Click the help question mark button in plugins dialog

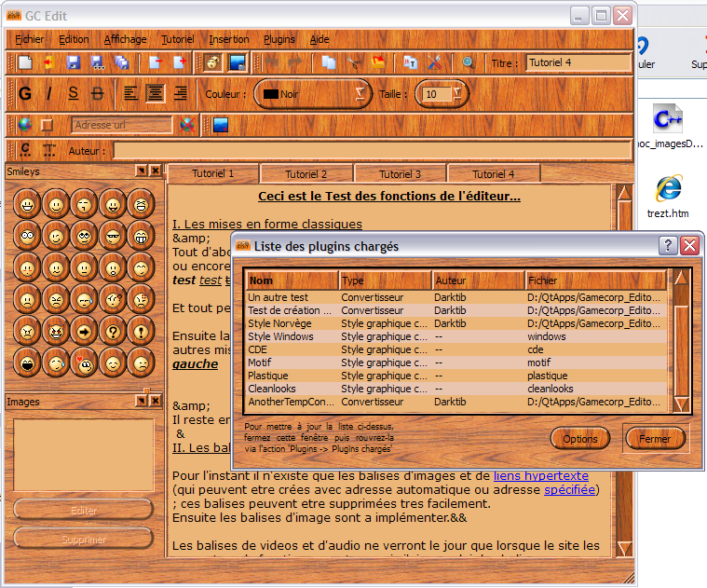(x=668, y=245)
